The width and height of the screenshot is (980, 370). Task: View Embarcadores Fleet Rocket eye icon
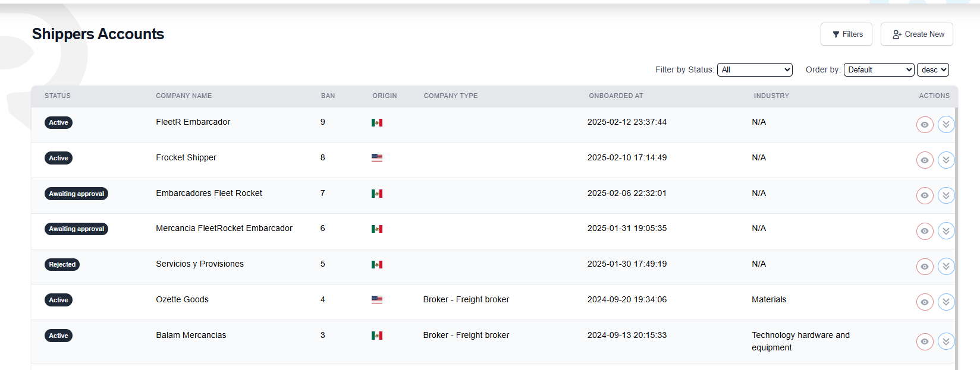tap(925, 195)
